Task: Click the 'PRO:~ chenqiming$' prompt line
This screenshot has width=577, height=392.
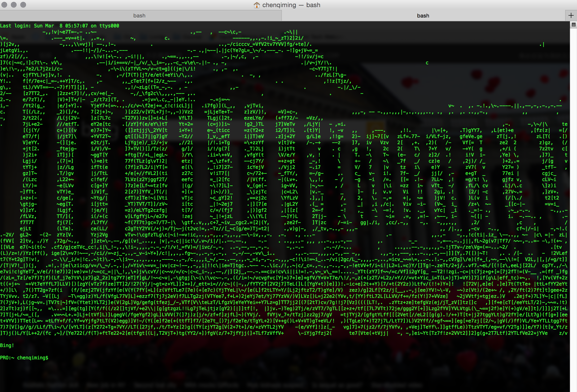Action: (24, 358)
